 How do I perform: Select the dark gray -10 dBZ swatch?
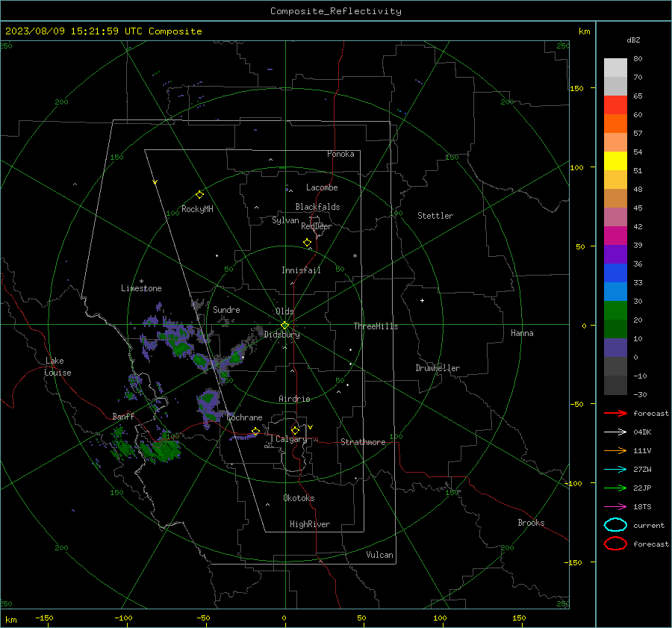point(615,385)
